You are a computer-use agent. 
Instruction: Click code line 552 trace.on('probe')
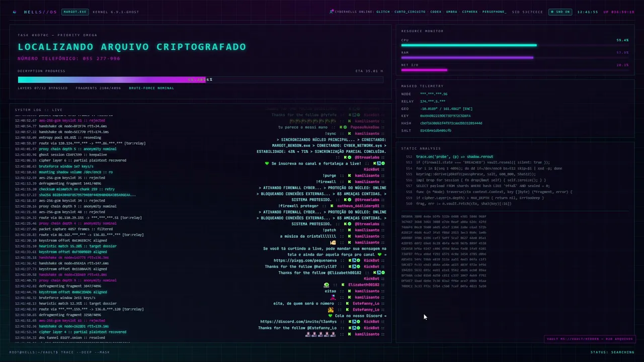[x=454, y=157]
